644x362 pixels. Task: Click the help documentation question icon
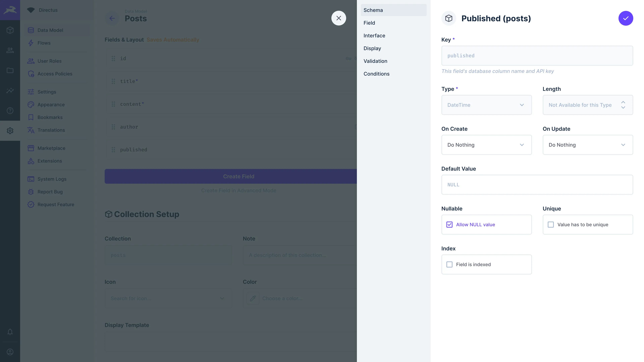point(10,110)
